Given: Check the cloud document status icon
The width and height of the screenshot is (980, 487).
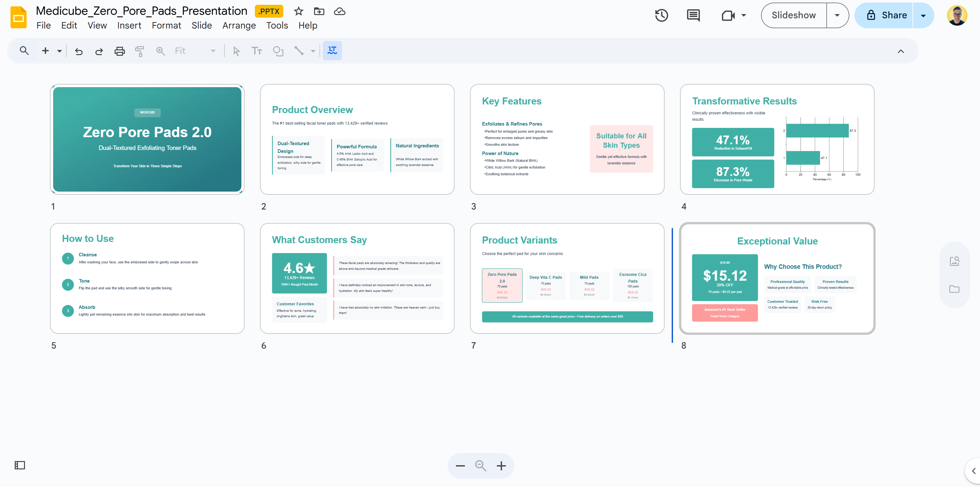Looking at the screenshot, I should 339,12.
